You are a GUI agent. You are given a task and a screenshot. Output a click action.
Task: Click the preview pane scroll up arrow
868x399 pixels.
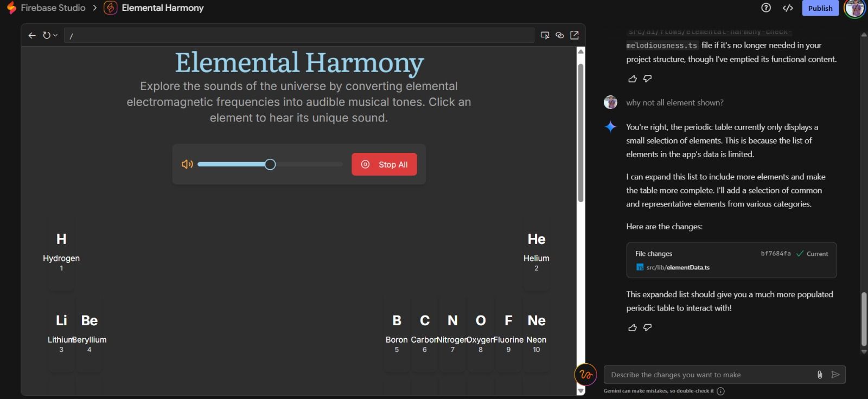click(581, 52)
